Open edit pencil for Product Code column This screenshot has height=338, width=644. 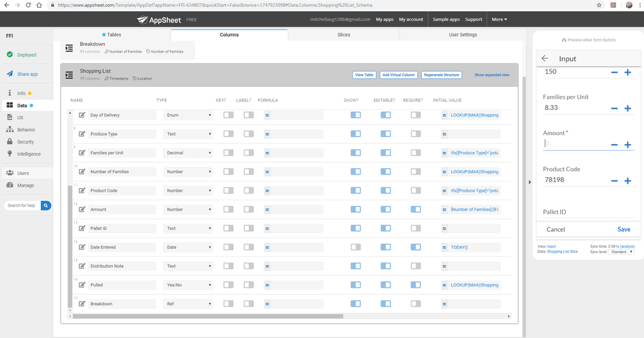(82, 191)
